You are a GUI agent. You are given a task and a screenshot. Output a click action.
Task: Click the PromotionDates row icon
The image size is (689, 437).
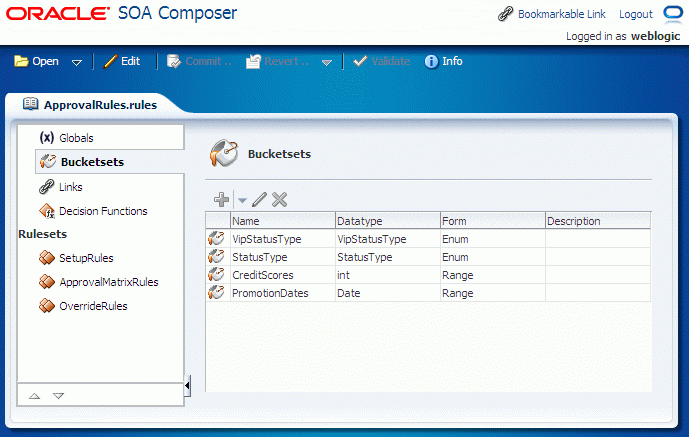pos(216,293)
